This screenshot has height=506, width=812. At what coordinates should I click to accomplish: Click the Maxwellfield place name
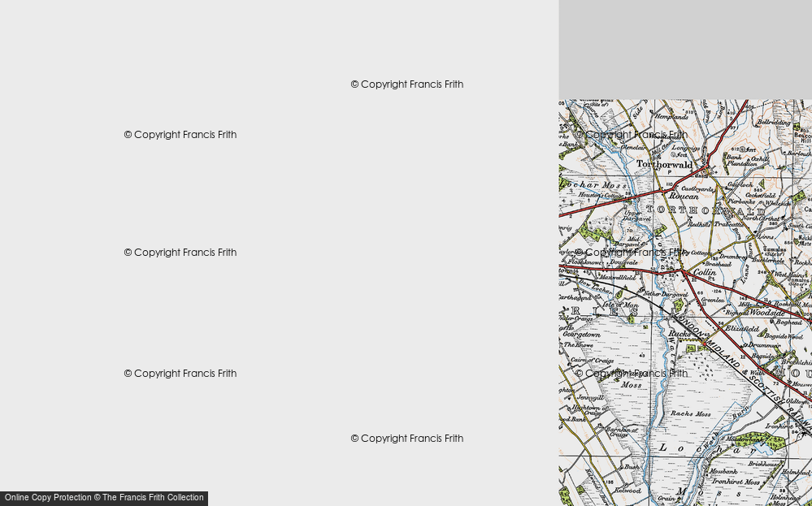click(x=617, y=277)
